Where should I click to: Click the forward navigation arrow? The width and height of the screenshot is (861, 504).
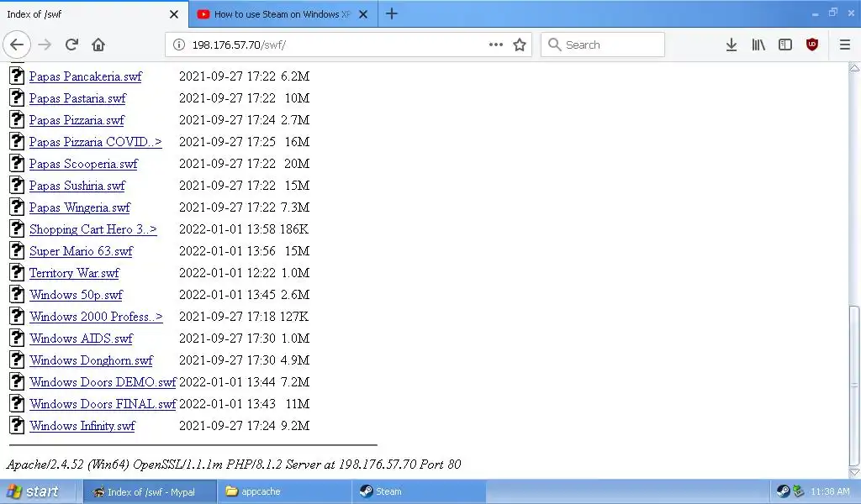click(x=45, y=45)
